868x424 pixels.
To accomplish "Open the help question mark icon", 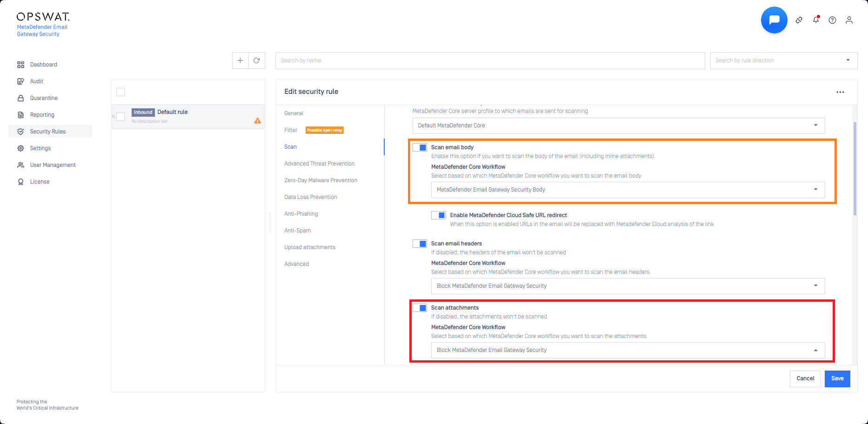I will 832,20.
